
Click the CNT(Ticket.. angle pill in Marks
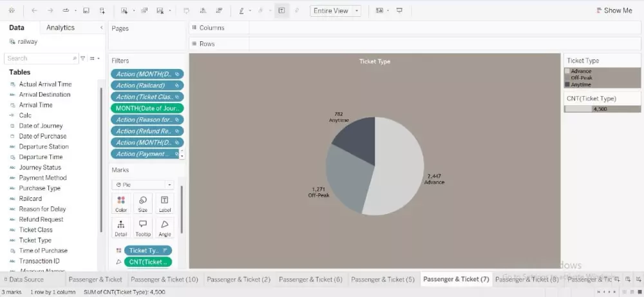click(x=148, y=262)
